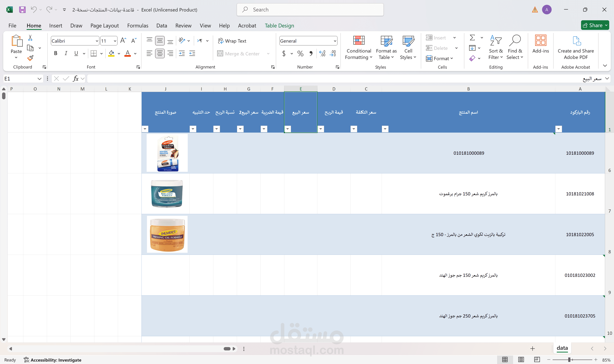Click Increase Font Size icon
614x364 pixels.
[x=123, y=41]
